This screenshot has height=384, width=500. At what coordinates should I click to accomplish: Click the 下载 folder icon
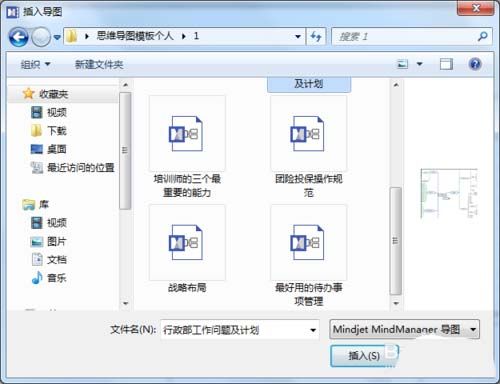point(36,130)
